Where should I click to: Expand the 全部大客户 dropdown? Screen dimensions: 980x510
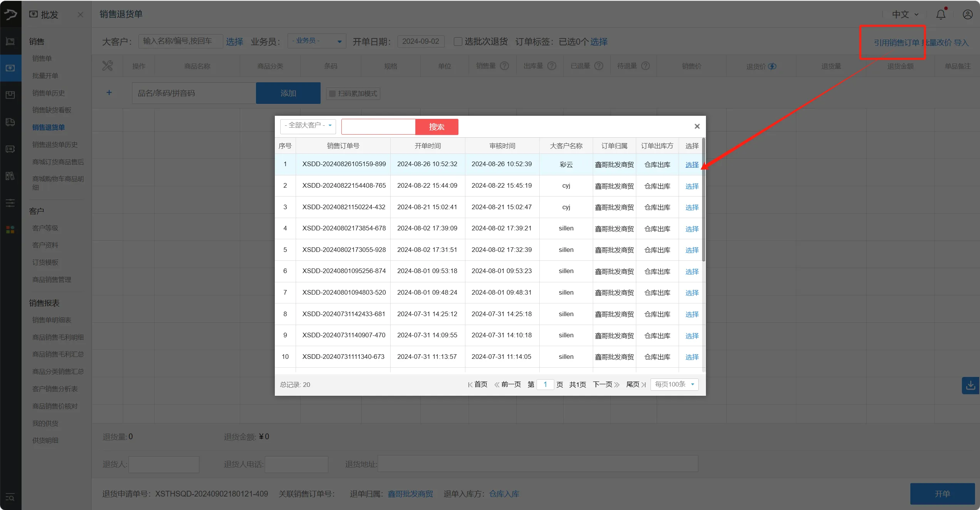coord(308,126)
